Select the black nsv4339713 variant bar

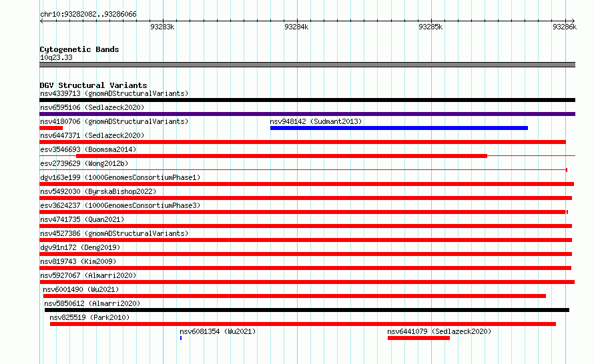click(307, 100)
